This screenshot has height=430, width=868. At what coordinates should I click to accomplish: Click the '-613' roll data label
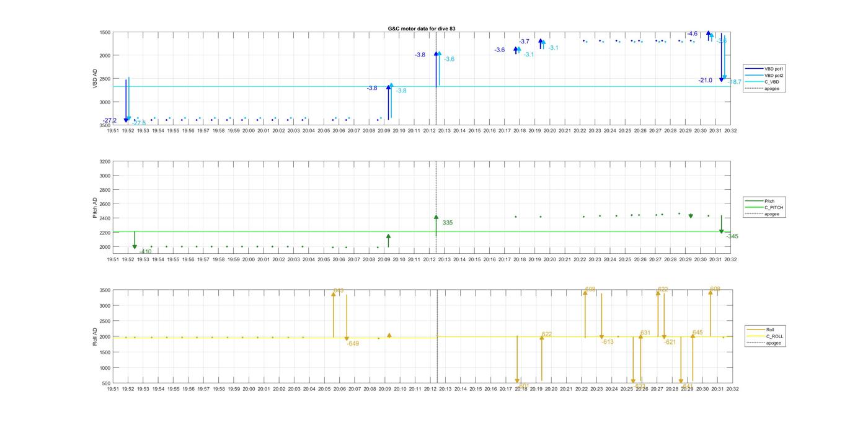[x=608, y=342]
